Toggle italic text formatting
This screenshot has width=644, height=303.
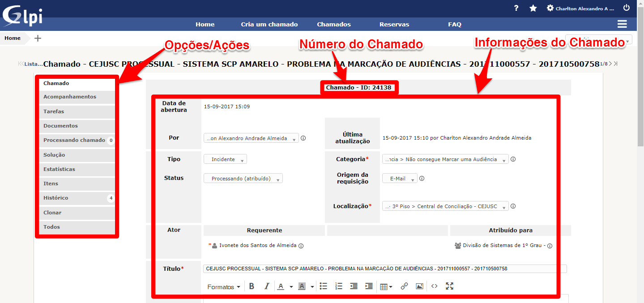[267, 286]
